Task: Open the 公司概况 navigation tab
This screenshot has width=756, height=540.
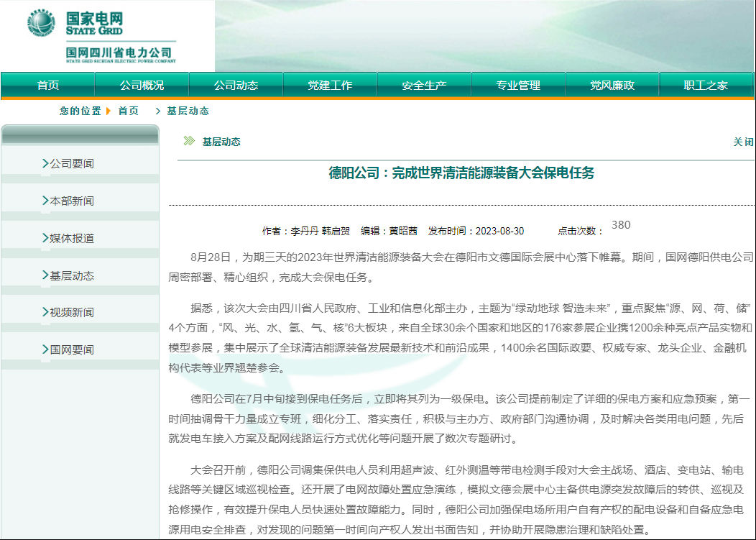Action: pos(142,86)
